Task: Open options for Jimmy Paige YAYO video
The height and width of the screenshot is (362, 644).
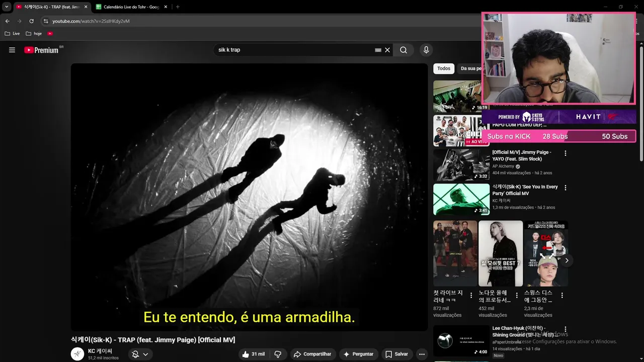Action: [x=566, y=153]
